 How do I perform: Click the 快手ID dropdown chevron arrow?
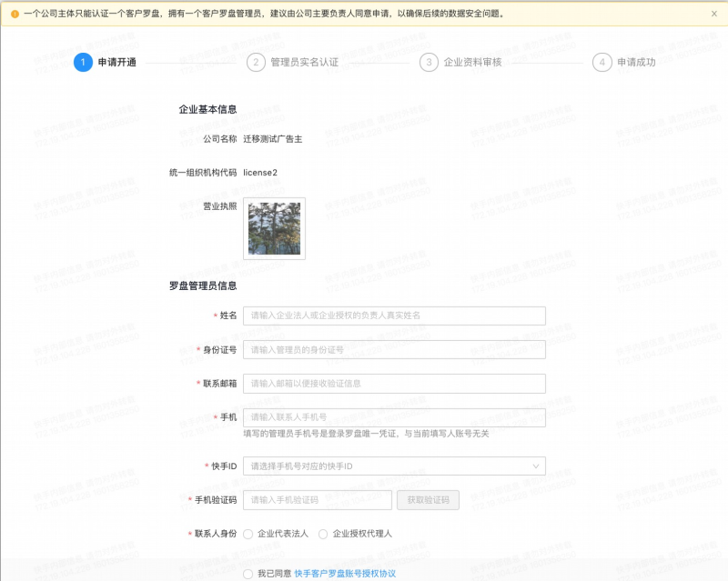535,466
